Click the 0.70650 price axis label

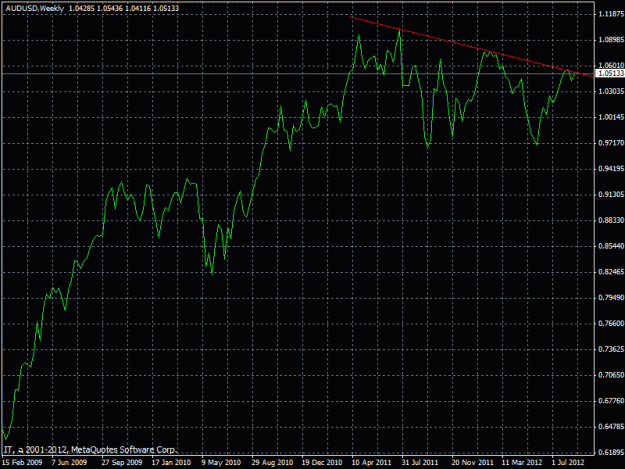(x=611, y=375)
